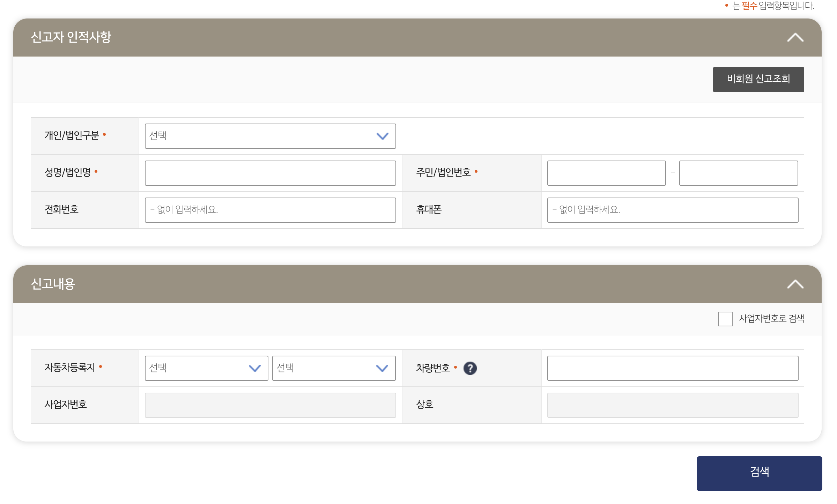Open first 자동차등록지 region dropdown

point(206,368)
